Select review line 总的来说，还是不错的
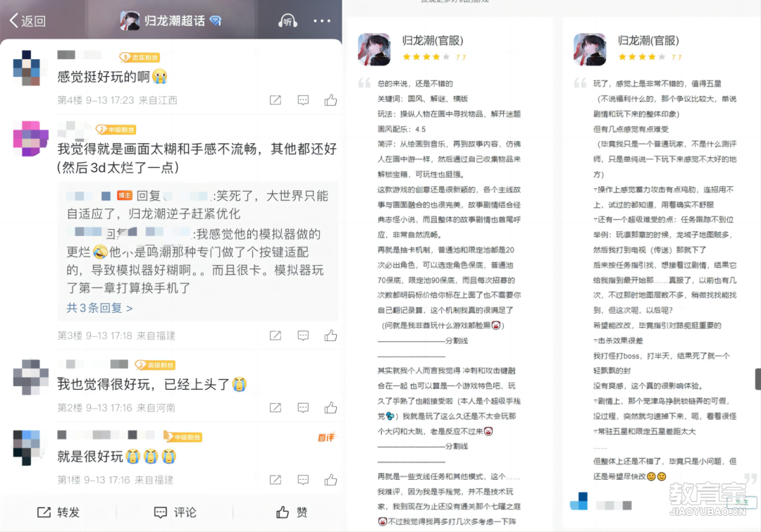Image resolution: width=761 pixels, height=532 pixels. coord(415,83)
